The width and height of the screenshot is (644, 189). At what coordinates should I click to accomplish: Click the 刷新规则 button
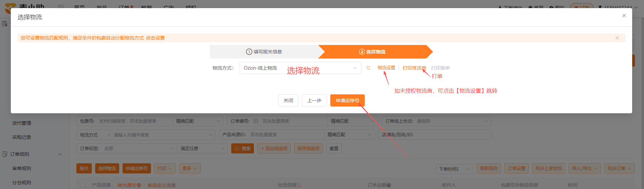[x=489, y=168]
